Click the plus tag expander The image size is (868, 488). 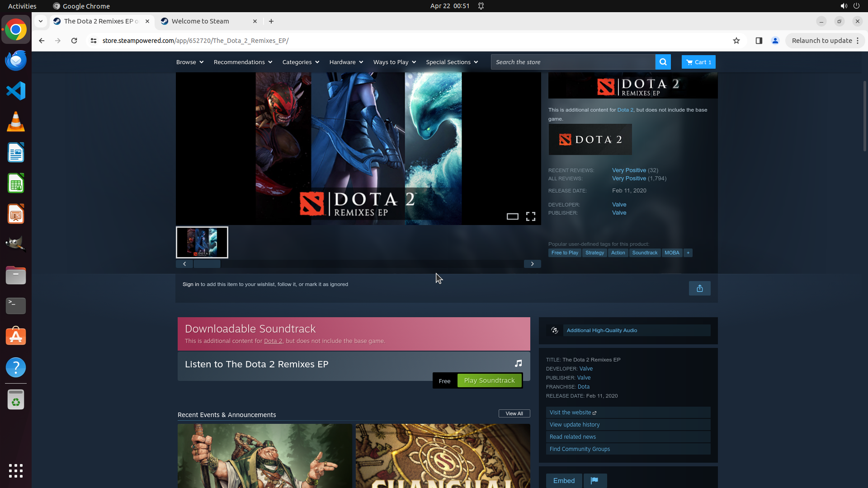[688, 253]
